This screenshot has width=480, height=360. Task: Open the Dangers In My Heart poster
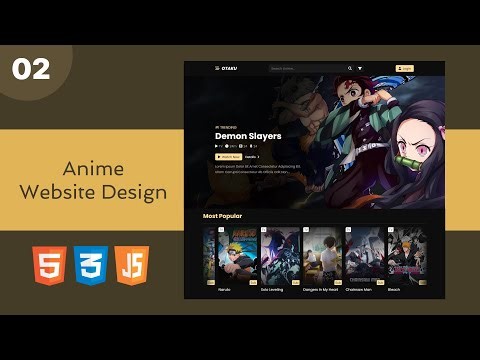click(323, 256)
